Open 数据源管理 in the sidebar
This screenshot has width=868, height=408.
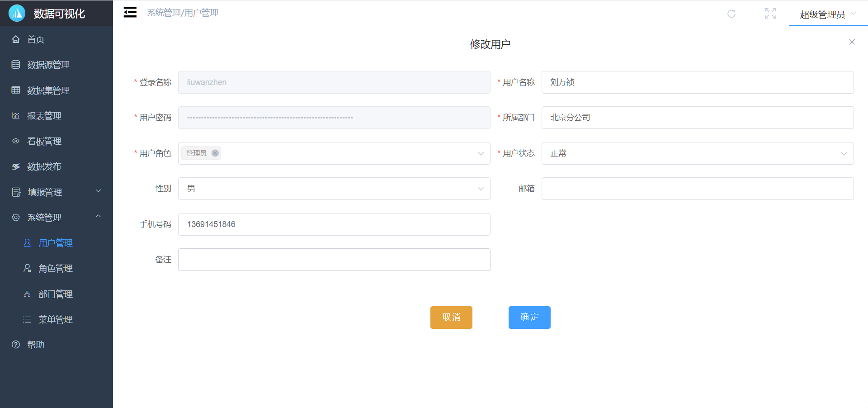point(57,65)
